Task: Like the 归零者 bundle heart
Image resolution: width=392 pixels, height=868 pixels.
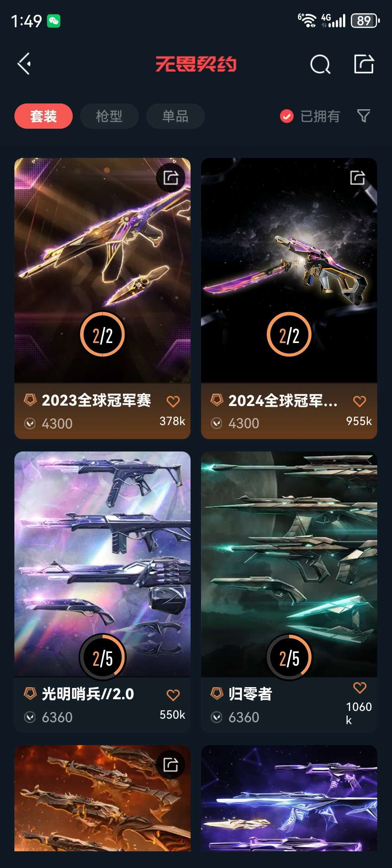Action: click(x=360, y=688)
